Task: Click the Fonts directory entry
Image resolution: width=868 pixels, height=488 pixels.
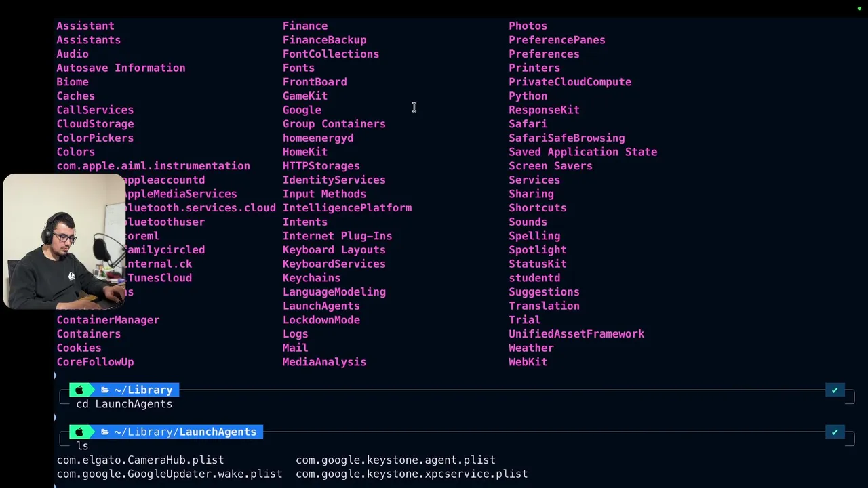Action: (x=298, y=68)
